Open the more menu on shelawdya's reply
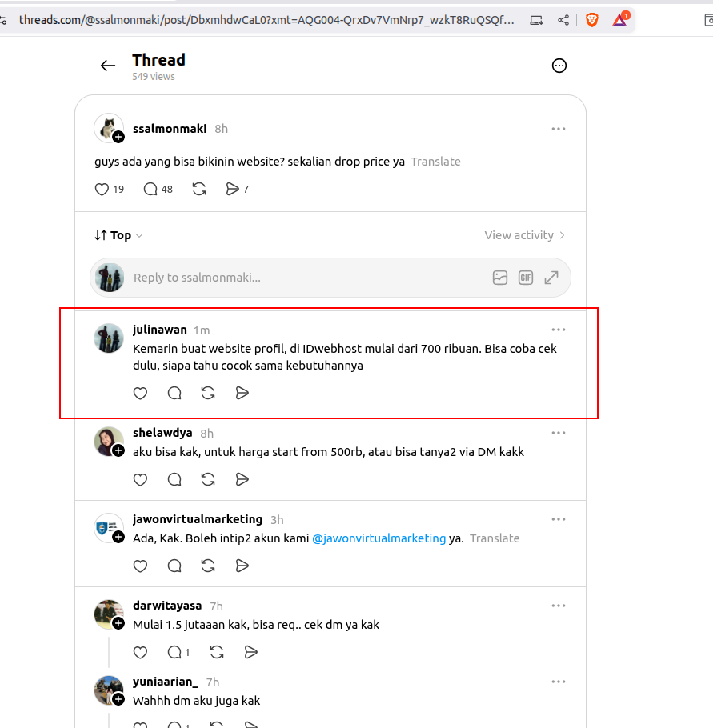This screenshot has height=728, width=713. tap(559, 433)
